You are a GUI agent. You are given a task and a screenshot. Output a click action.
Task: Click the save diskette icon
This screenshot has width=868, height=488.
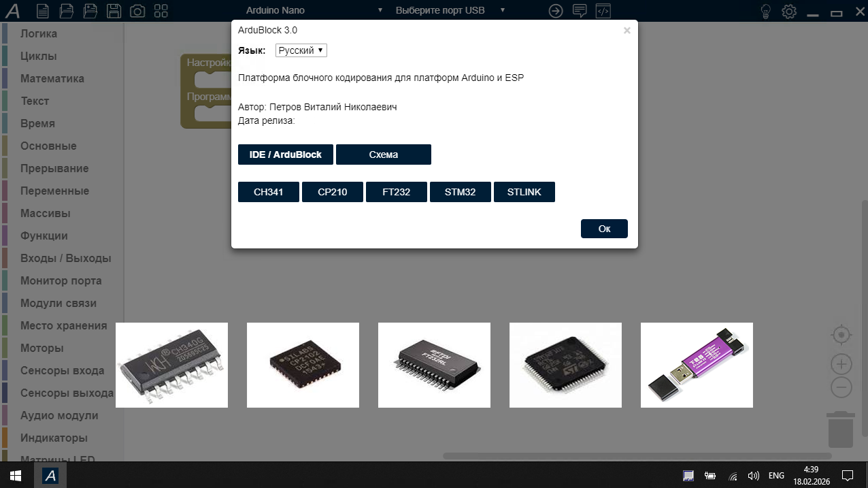pyautogui.click(x=114, y=11)
